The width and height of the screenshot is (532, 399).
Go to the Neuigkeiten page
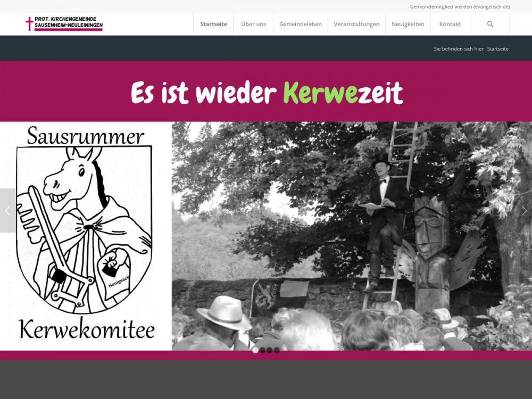click(x=408, y=24)
